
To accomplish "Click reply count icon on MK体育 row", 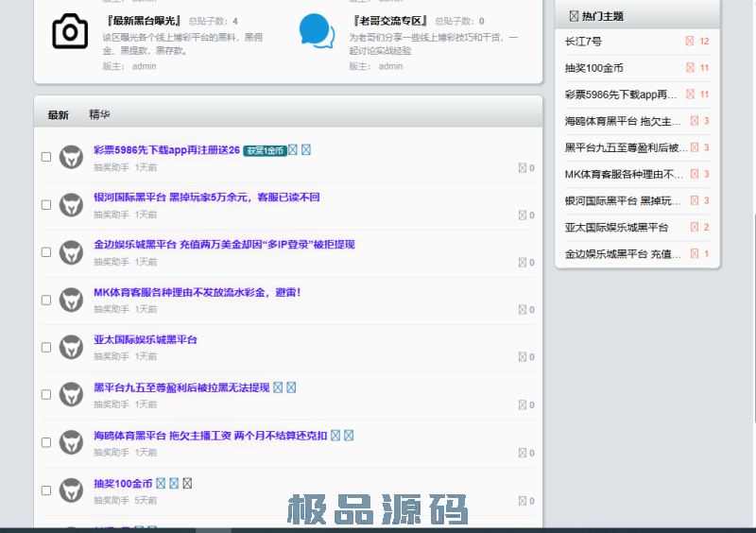I will [x=523, y=310].
